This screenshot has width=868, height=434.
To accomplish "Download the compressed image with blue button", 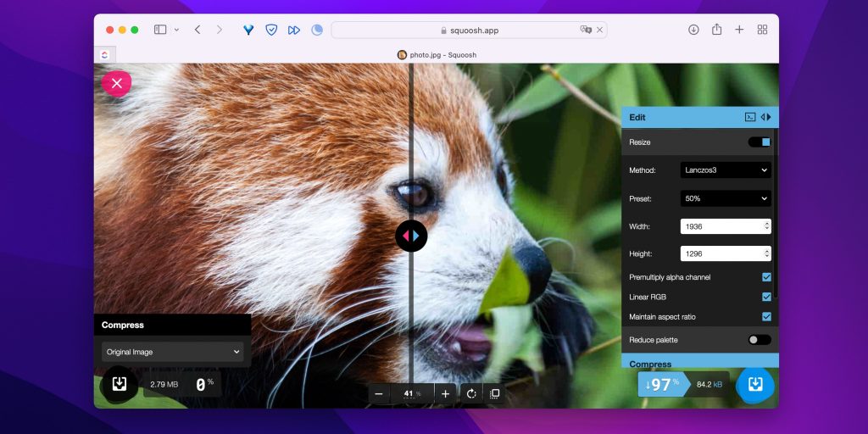I will point(755,384).
